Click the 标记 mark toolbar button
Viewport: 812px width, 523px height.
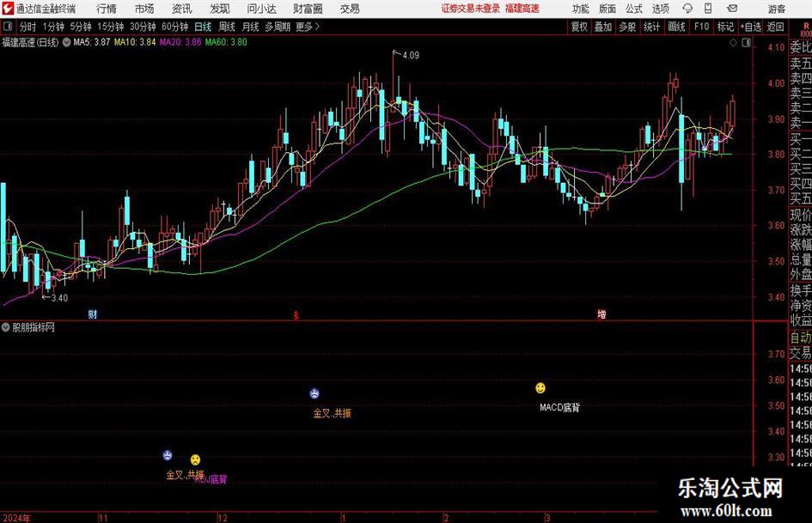[725, 27]
